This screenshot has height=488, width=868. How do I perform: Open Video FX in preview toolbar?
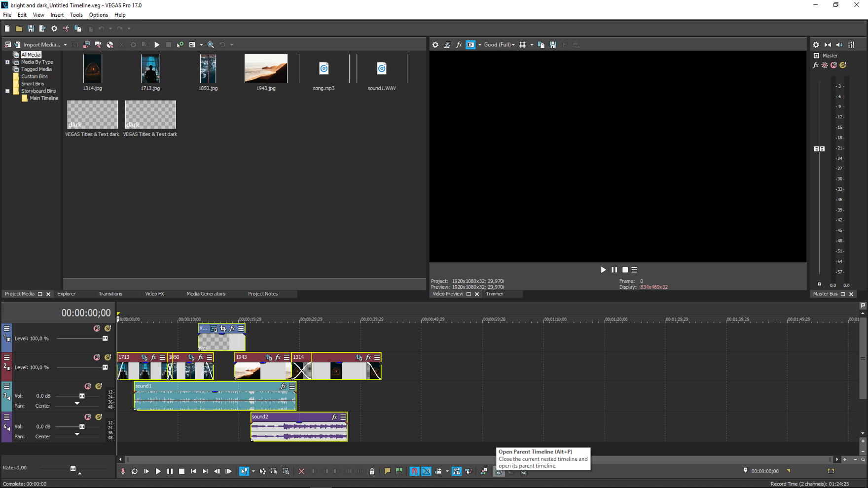(459, 45)
